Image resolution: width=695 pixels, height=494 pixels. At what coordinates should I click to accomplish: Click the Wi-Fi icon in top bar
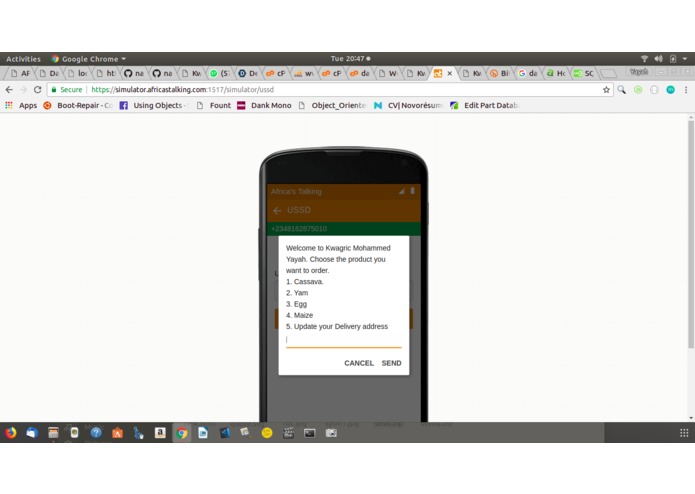pyautogui.click(x=644, y=59)
